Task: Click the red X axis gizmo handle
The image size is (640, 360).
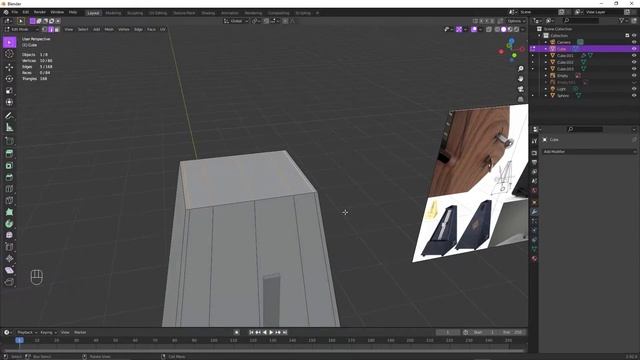Action: (x=501, y=52)
